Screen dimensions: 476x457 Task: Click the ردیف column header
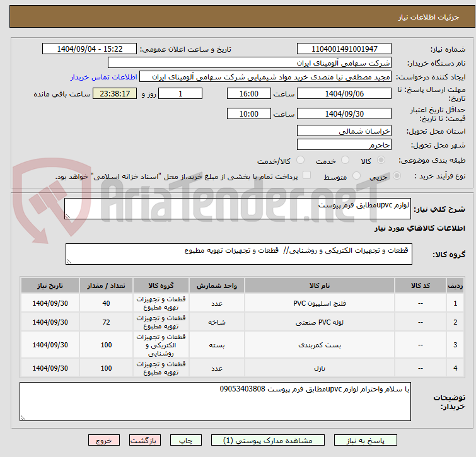pos(455,286)
